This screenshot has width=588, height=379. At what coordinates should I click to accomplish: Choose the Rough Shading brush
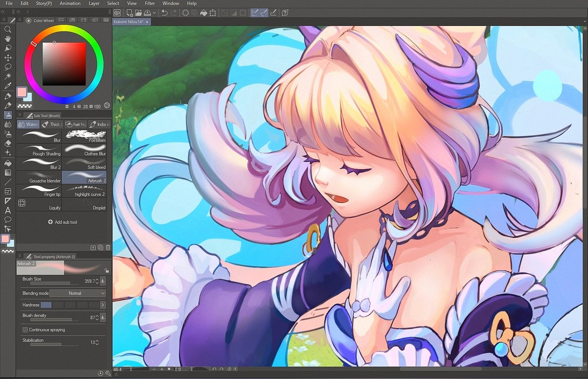point(39,150)
